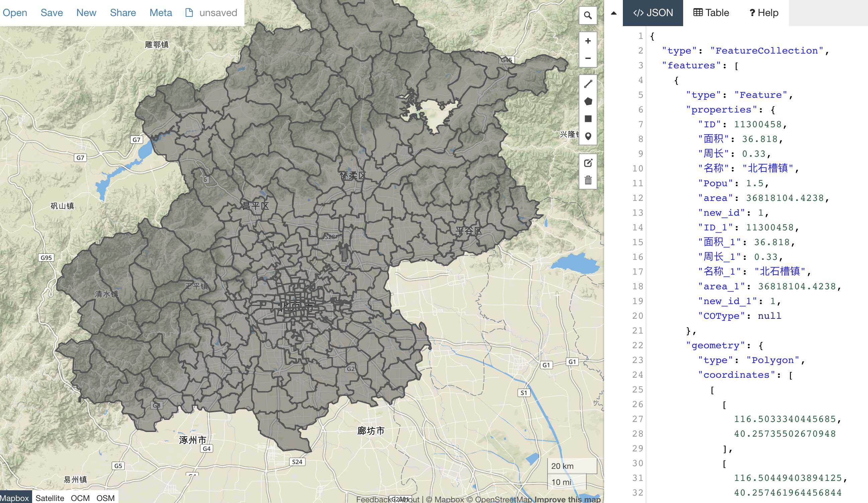
Task: Click the delete layers trash icon
Action: click(588, 180)
